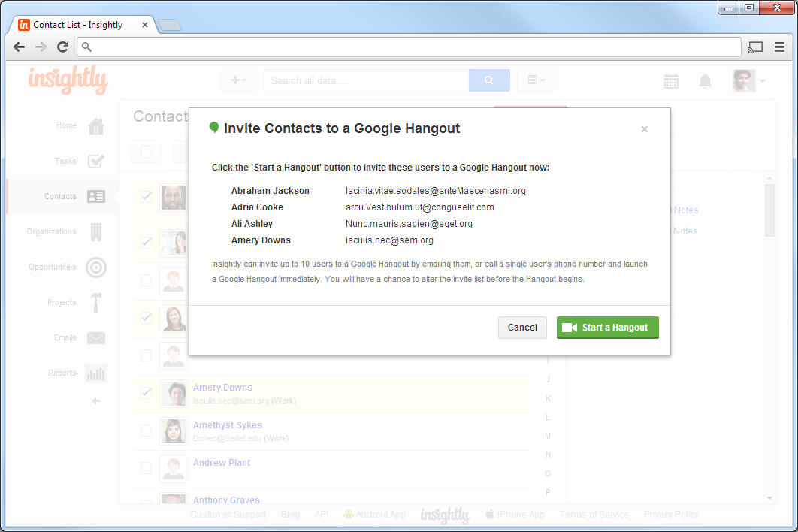Image resolution: width=798 pixels, height=532 pixels.
Task: Expand the user account dropdown arrow
Action: tap(763, 81)
